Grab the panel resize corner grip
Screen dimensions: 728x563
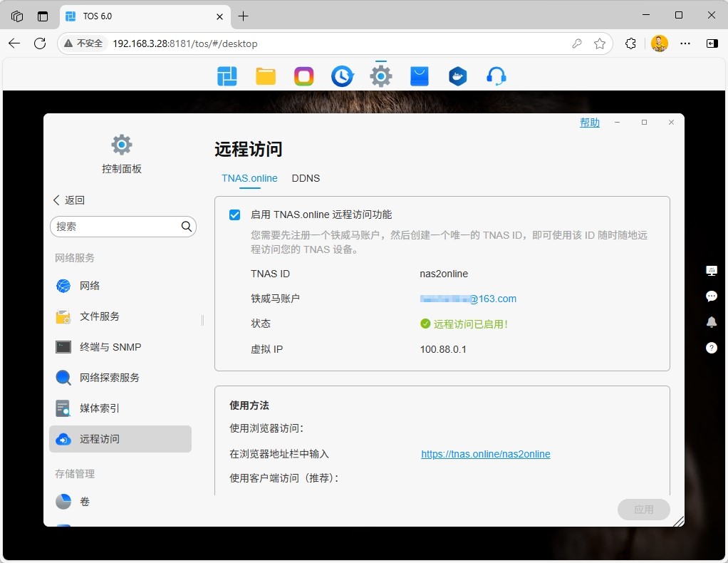(x=678, y=521)
